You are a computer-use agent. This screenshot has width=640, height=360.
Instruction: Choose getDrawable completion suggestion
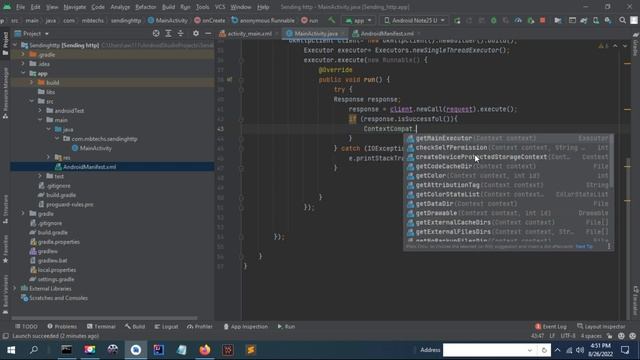[x=508, y=213]
